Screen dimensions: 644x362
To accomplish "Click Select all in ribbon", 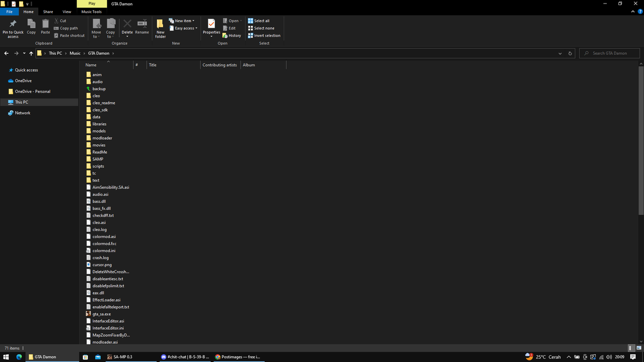I will click(x=259, y=21).
